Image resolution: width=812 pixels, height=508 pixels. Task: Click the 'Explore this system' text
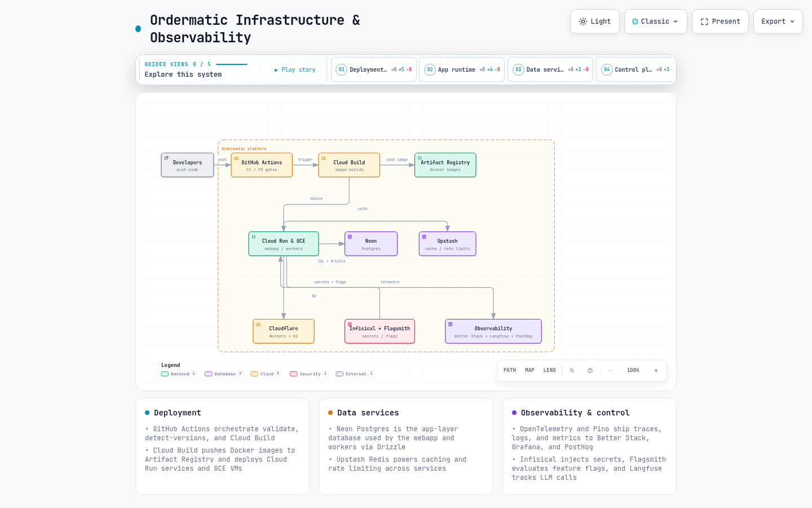coord(183,75)
